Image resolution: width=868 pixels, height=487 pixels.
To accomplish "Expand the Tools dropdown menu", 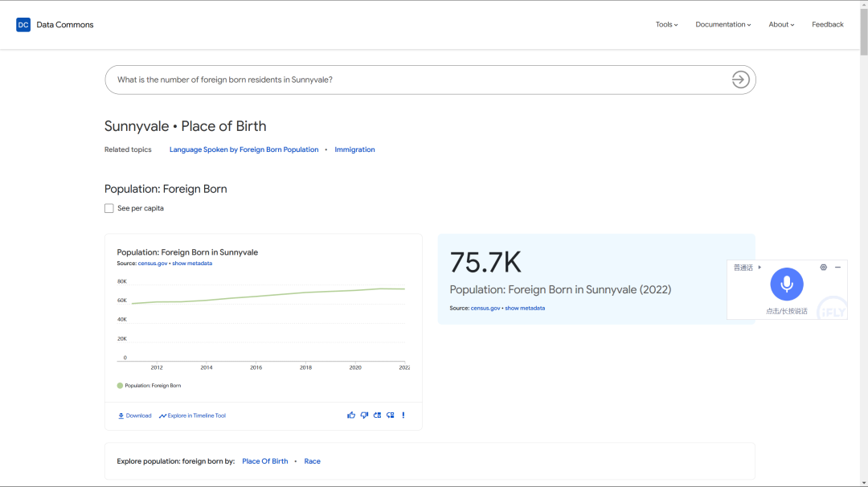I will [x=666, y=25].
